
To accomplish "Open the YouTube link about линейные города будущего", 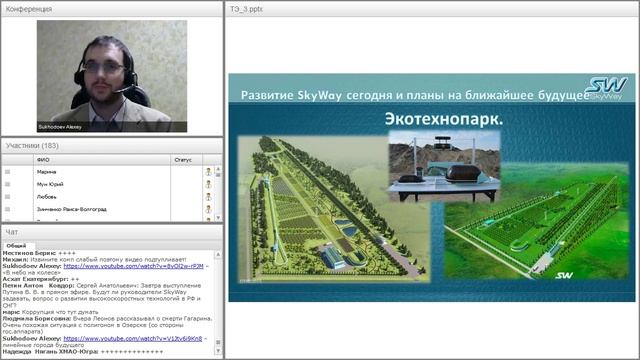I will coord(133,338).
